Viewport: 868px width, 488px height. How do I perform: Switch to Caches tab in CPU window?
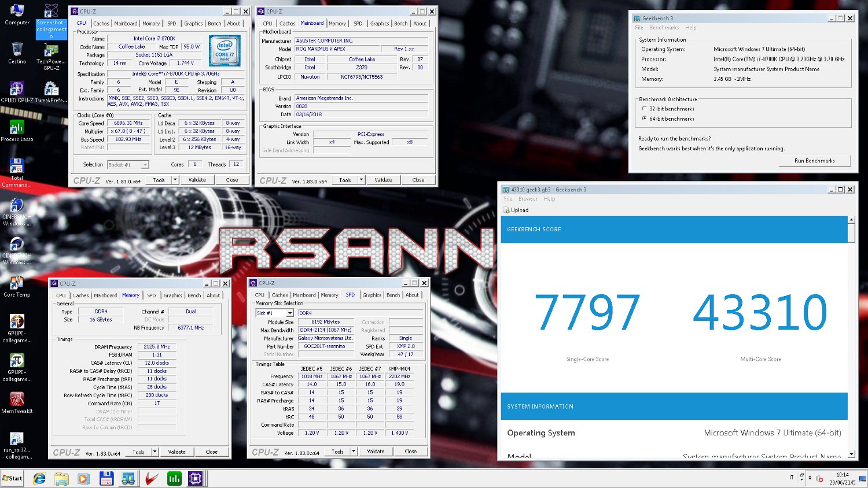click(x=101, y=24)
